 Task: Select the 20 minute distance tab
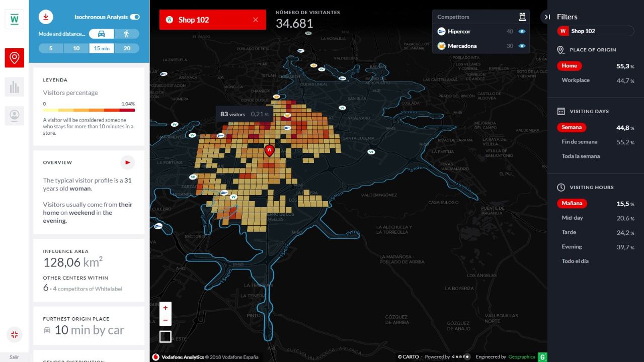(127, 48)
